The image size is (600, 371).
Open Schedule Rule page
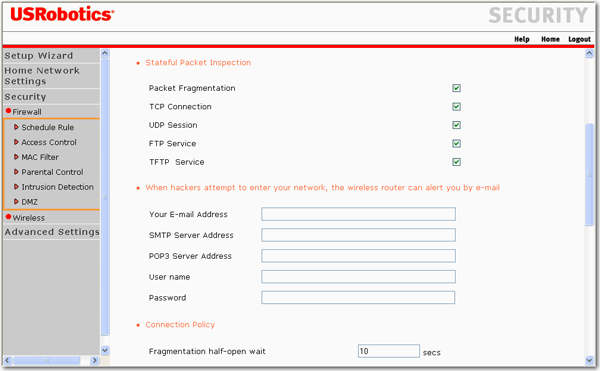tap(47, 127)
